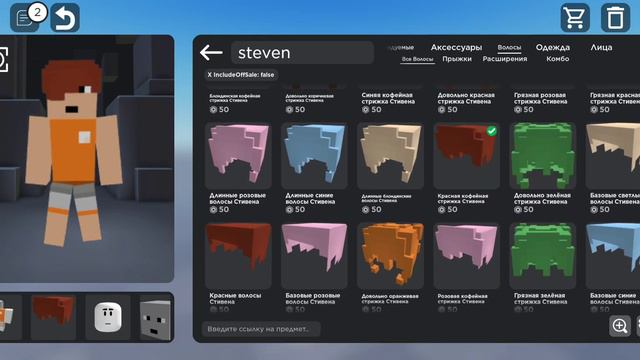Select the Красные волосы Стивена item
The width and height of the screenshot is (640, 360).
click(238, 256)
